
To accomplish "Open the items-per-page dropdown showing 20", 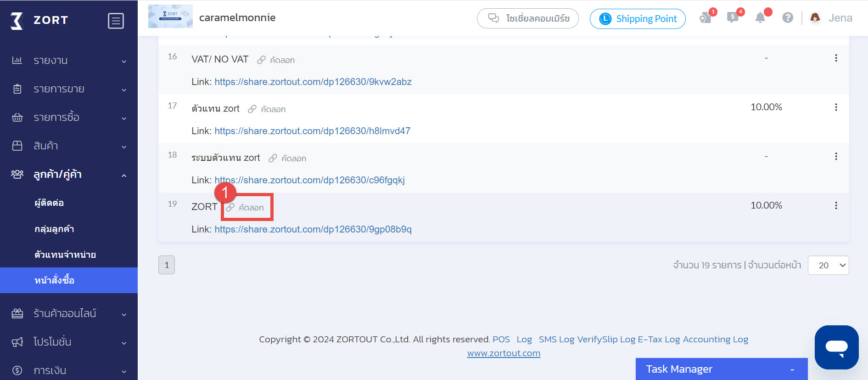I will coord(828,265).
